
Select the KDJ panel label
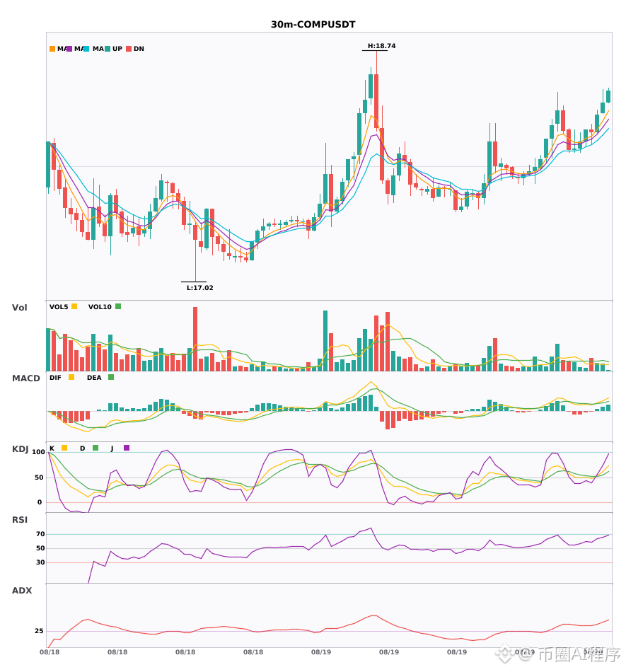coord(20,449)
